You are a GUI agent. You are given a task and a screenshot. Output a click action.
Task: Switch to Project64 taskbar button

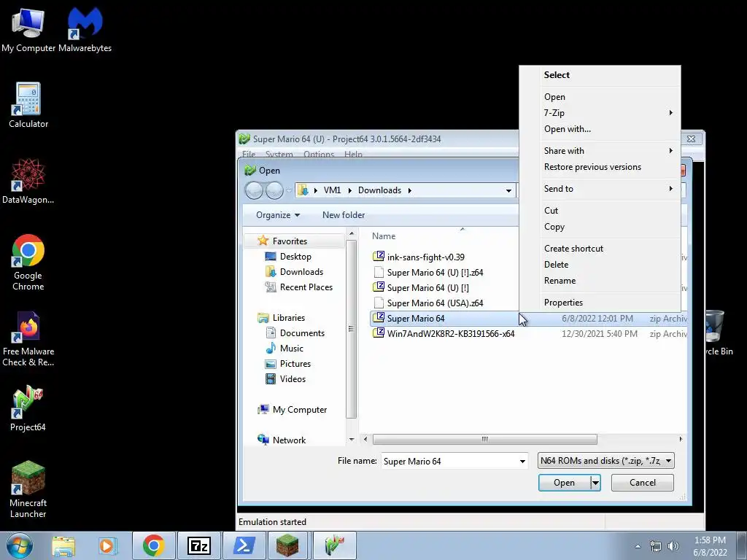pyautogui.click(x=334, y=545)
